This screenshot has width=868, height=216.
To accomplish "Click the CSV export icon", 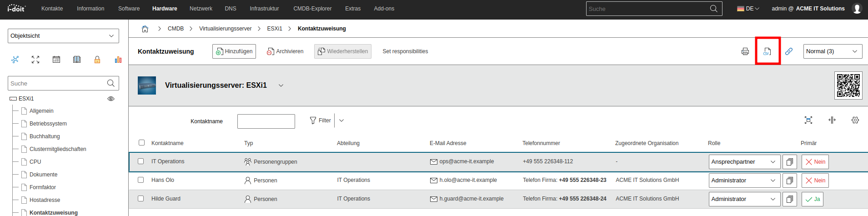I will point(768,51).
